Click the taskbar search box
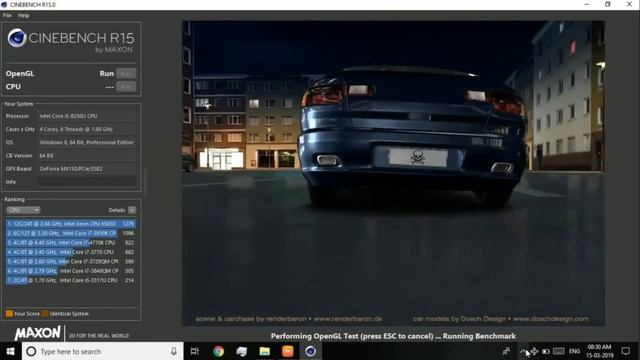 coord(102,351)
